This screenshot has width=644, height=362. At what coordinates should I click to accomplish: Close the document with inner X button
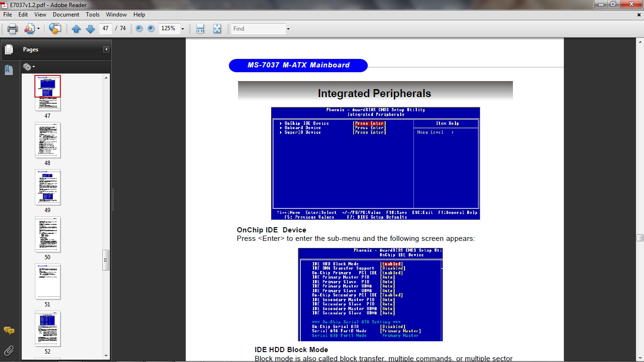[x=639, y=15]
